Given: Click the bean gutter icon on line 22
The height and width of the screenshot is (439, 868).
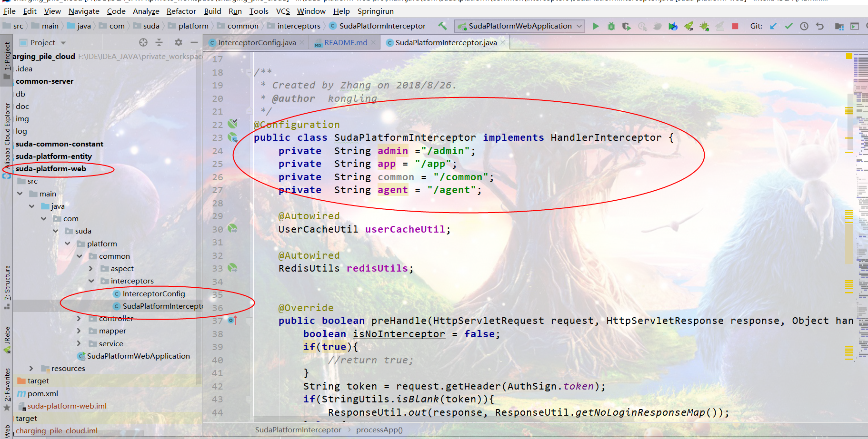Looking at the screenshot, I should pos(232,124).
